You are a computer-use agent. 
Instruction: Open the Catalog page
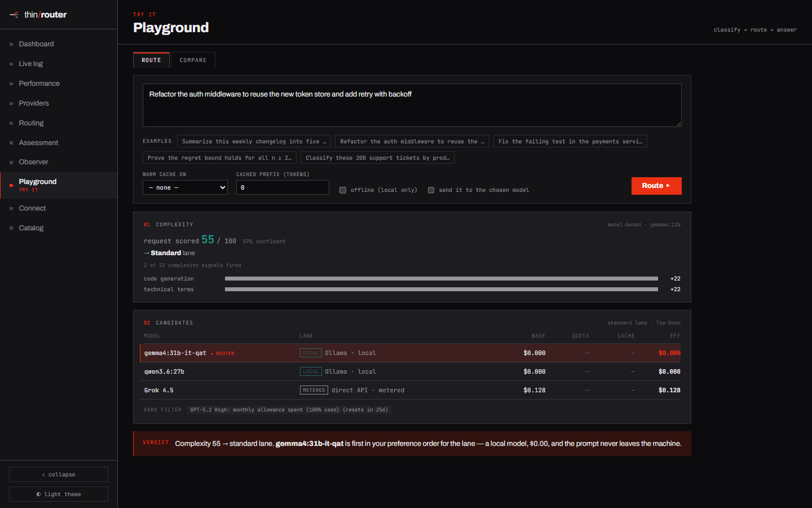[59, 228]
